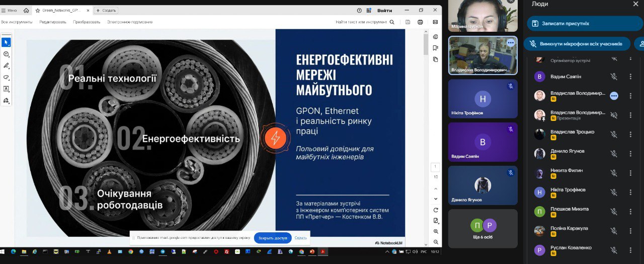The image size is (644, 264).
Task: Open more options for Поліна Каракула
Action: pos(630,231)
